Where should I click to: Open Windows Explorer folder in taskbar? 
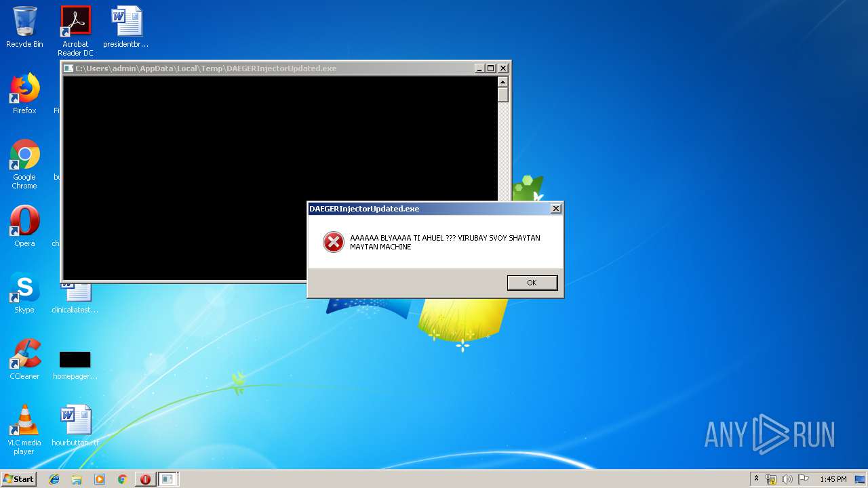click(x=77, y=479)
